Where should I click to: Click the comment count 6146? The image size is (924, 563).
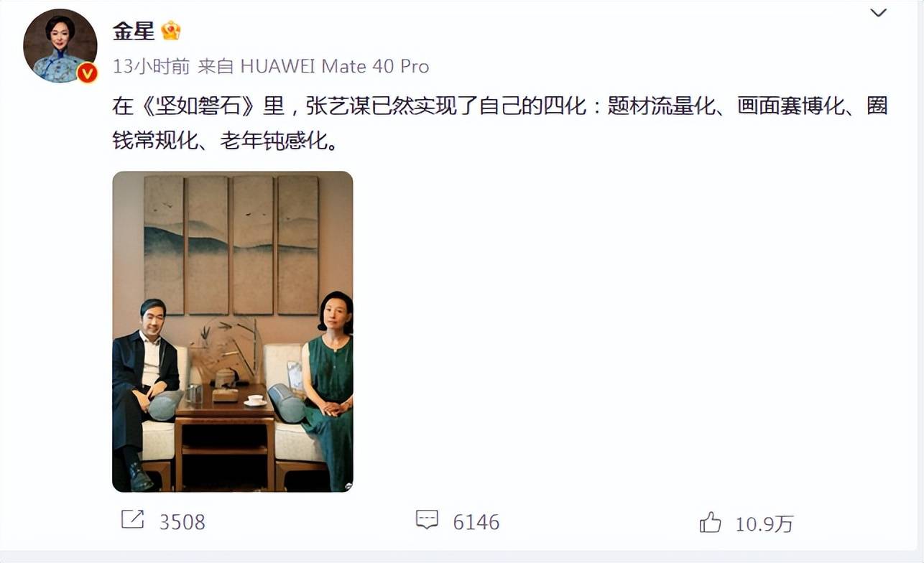(476, 522)
